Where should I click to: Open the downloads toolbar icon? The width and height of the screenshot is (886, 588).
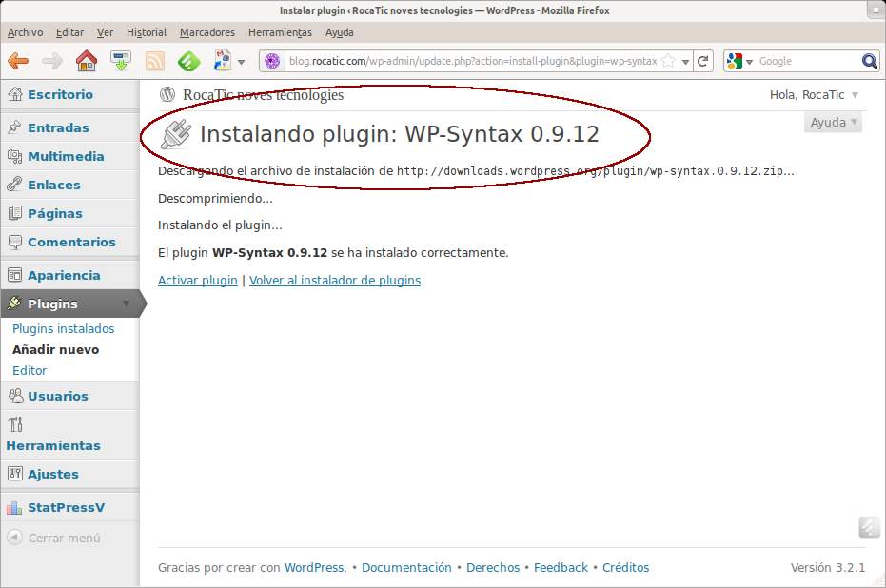(121, 61)
